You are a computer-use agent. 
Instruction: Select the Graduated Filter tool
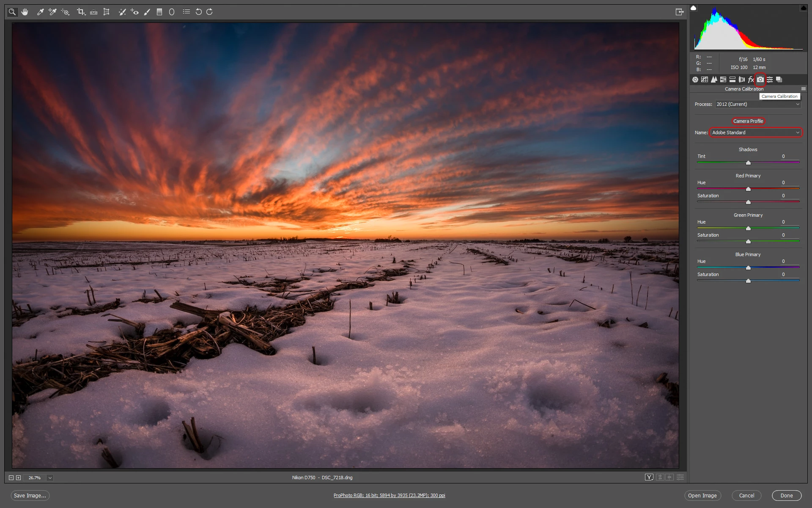coord(159,12)
